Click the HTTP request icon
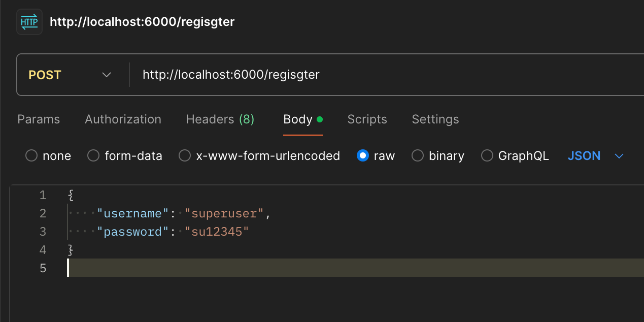This screenshot has width=644, height=322. [x=29, y=22]
